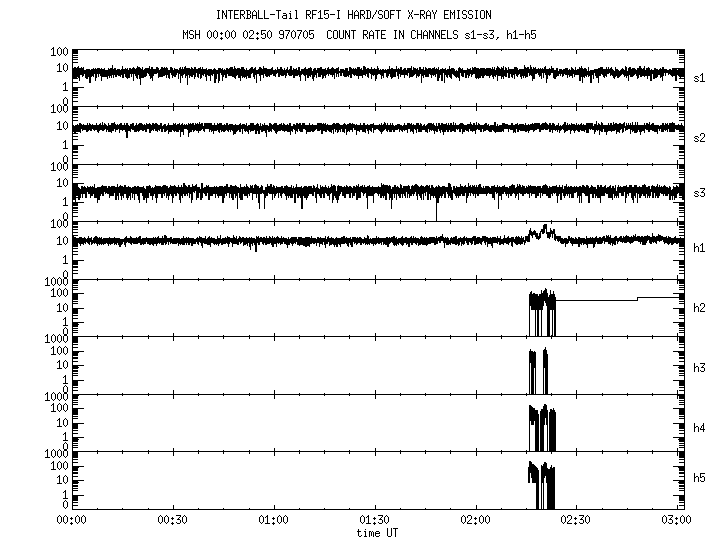Screen dimensions: 720x550
Task: Click the "time UT" axis title
Action: tap(377, 534)
